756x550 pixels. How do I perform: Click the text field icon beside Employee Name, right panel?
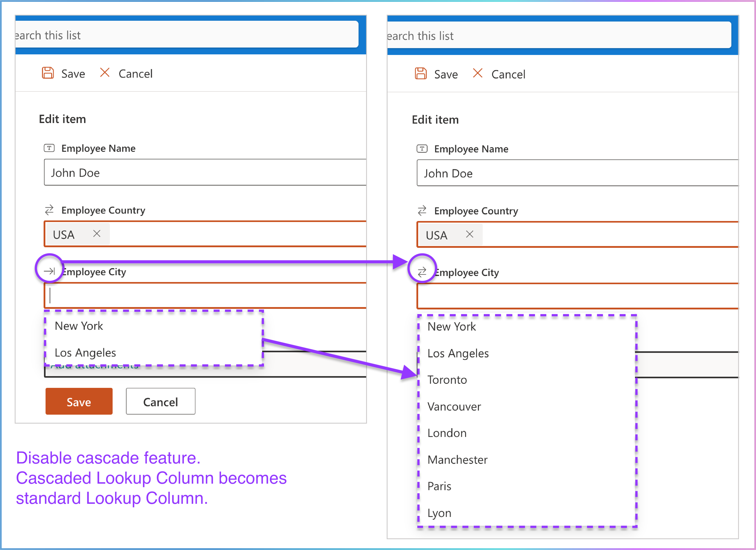(422, 149)
